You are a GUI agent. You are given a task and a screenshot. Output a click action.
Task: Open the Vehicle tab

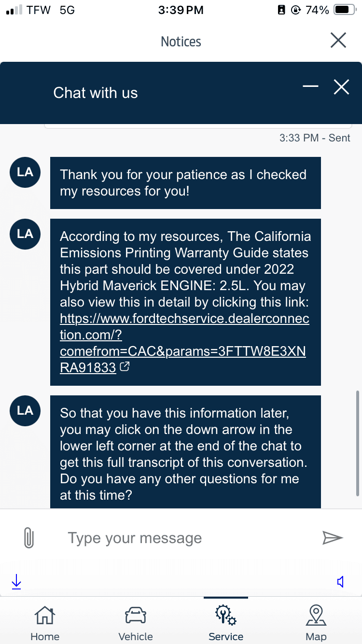(x=136, y=623)
